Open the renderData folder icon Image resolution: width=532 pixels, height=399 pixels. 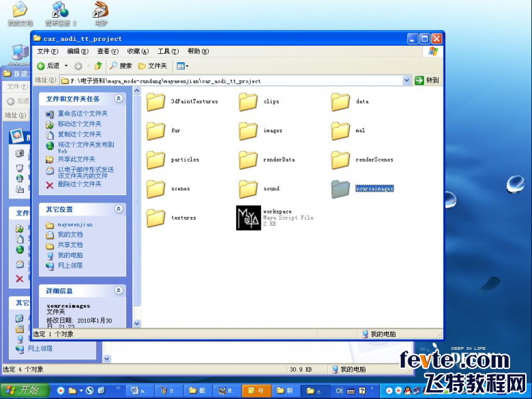coord(248,160)
